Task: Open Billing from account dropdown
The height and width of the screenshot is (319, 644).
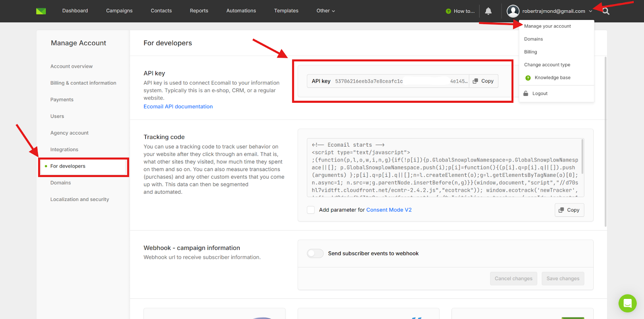Action: pyautogui.click(x=530, y=52)
